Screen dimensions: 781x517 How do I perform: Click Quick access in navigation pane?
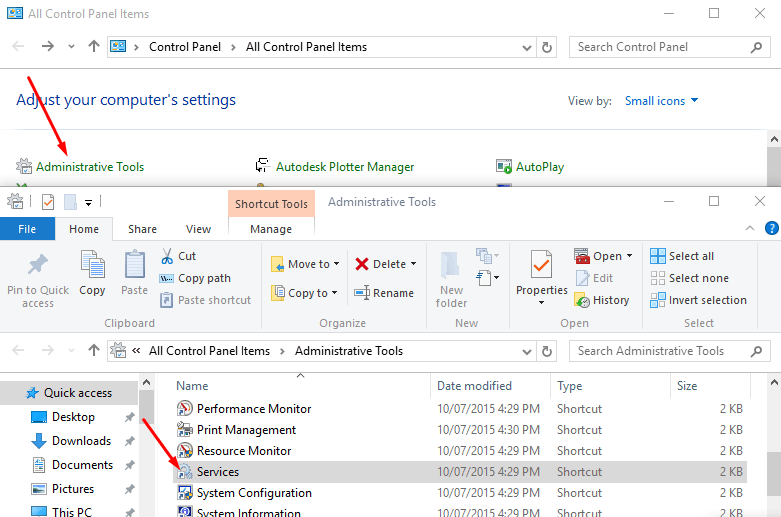(69, 393)
